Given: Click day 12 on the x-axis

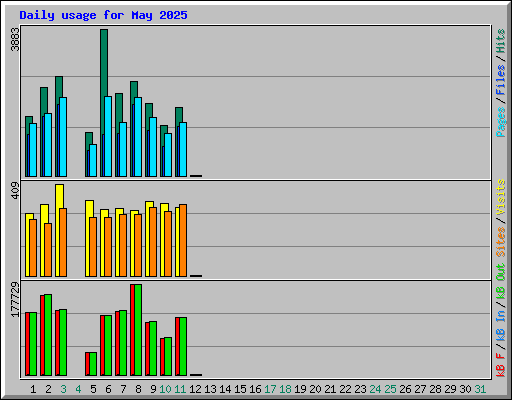Looking at the screenshot, I should pyautogui.click(x=195, y=389).
